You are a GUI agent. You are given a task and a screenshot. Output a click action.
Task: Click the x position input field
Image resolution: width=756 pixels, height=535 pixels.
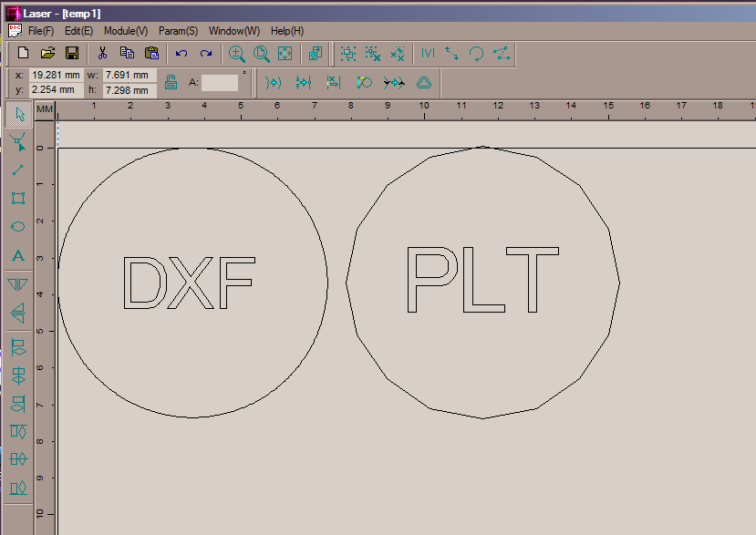[56, 75]
